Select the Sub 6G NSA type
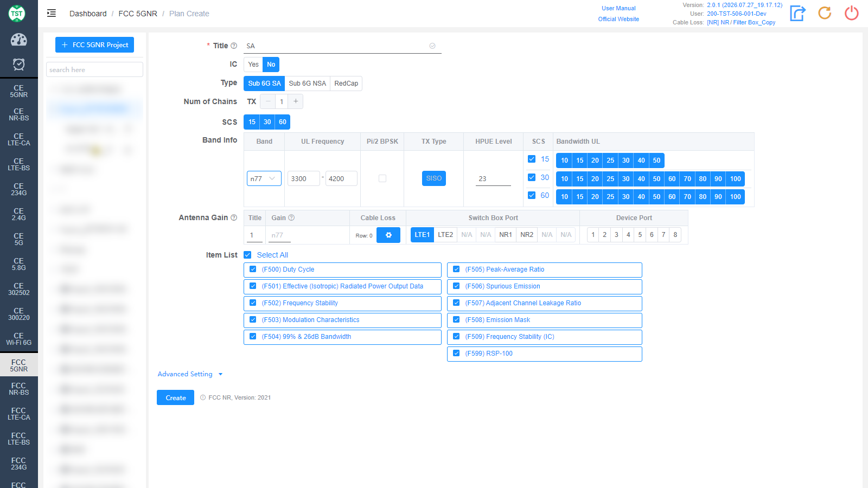This screenshot has width=868, height=488. coord(308,84)
